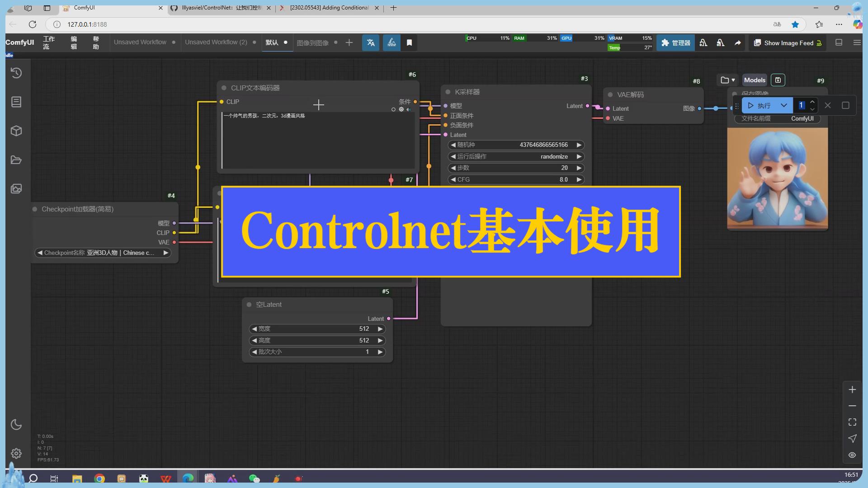This screenshot has width=868, height=488.
Task: Open the node library list icon
Action: [x=16, y=102]
